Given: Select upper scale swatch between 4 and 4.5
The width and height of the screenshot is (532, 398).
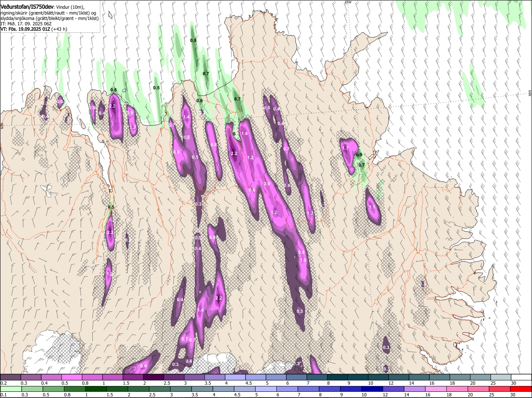Looking at the screenshot, I should [235, 377].
